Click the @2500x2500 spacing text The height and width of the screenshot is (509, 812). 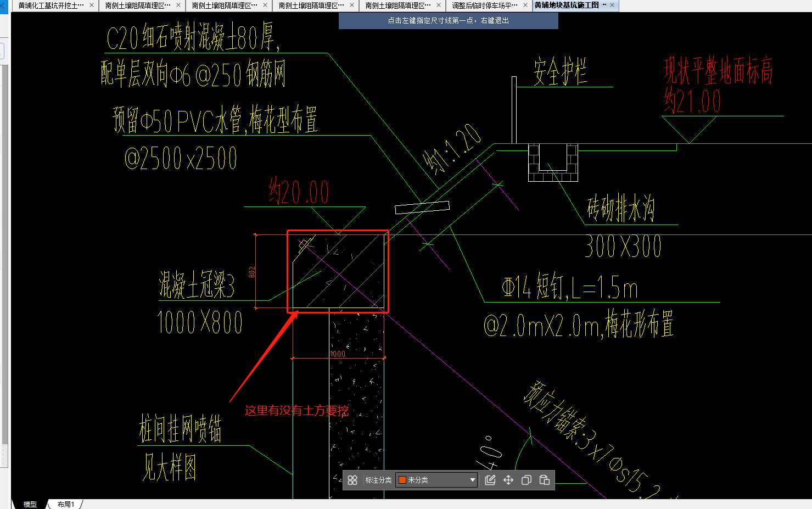[181, 158]
